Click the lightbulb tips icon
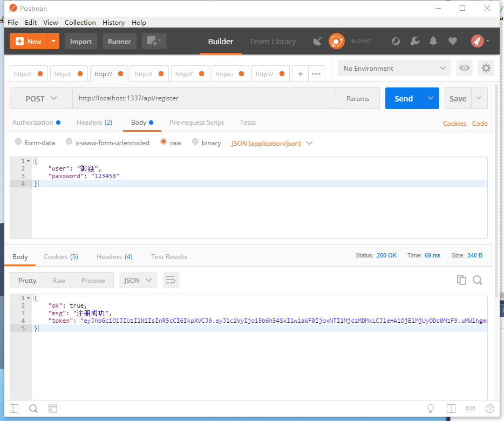The width and height of the screenshot is (504, 421). (431, 409)
